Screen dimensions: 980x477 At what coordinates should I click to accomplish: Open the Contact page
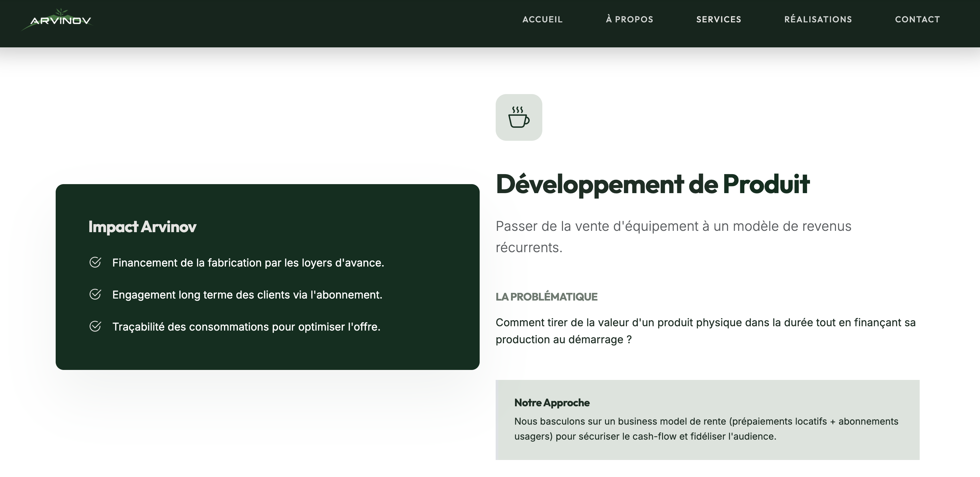click(918, 19)
